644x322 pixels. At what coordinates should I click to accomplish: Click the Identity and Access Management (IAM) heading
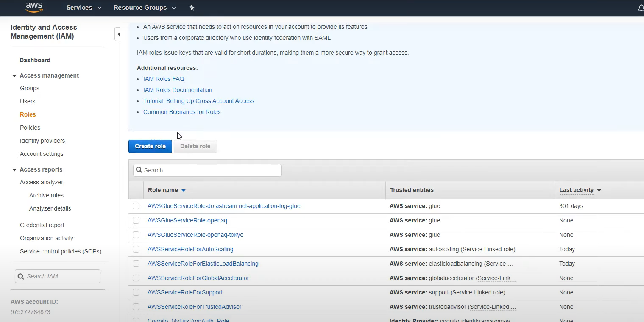pyautogui.click(x=44, y=32)
